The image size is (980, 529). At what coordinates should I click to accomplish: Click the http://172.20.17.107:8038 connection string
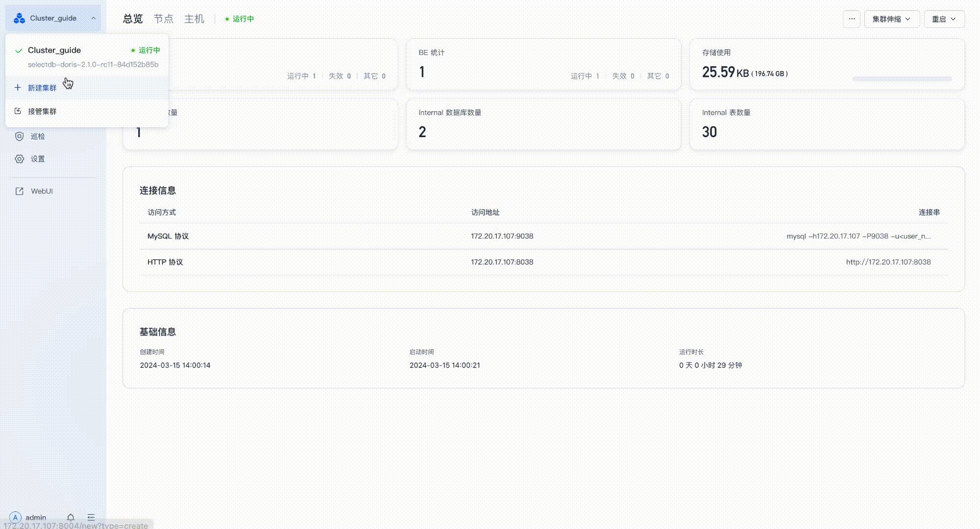[888, 262]
